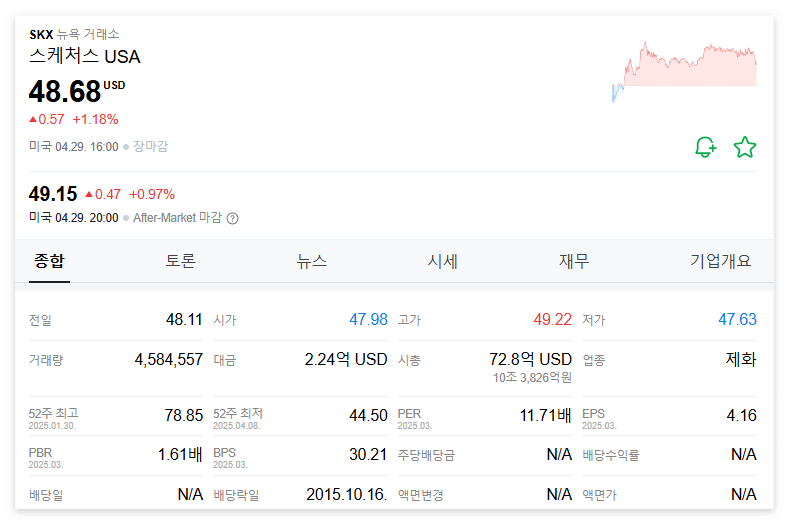Click the EPS value 4.16

pyautogui.click(x=742, y=415)
